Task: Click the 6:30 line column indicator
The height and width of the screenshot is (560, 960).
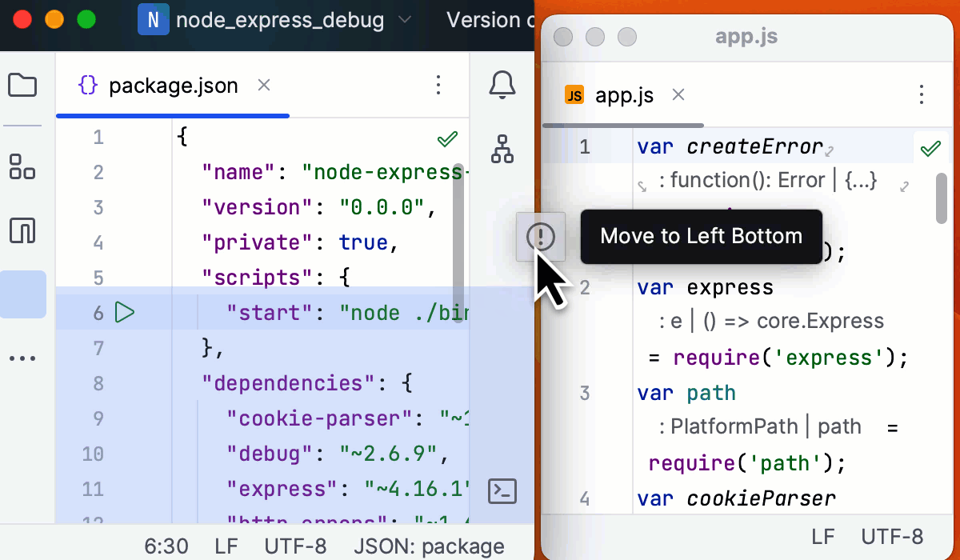Action: click(x=166, y=546)
